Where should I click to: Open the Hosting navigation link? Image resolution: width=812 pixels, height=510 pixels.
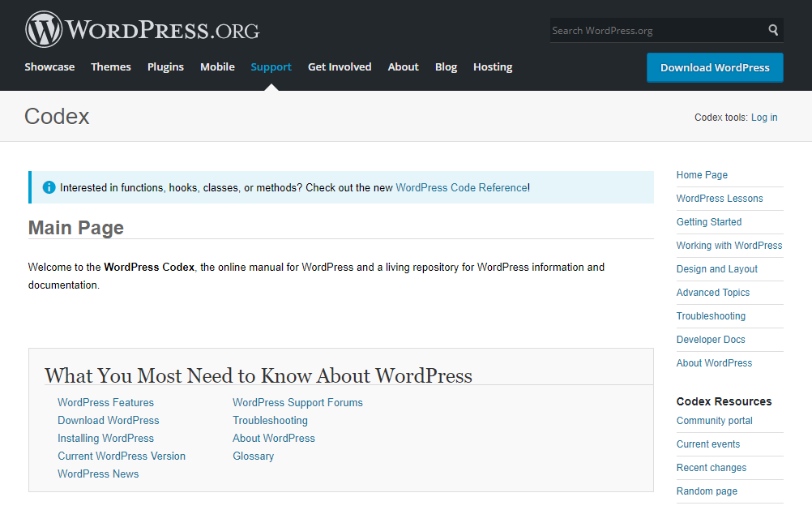point(493,66)
